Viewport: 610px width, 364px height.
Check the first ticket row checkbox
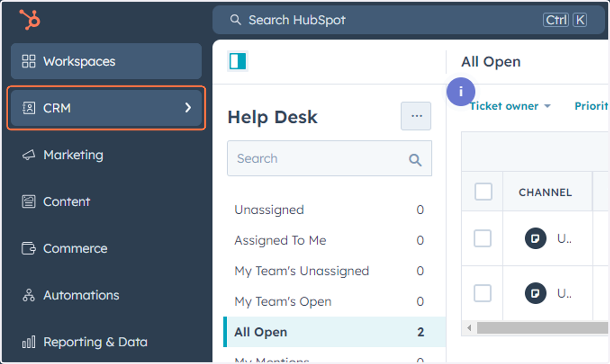[x=482, y=238]
